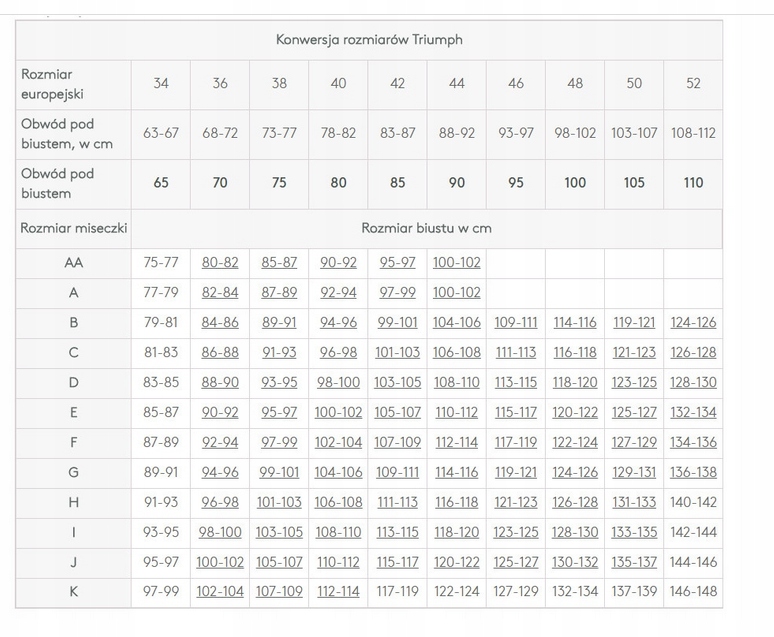Select the 109-111 link in row B
The height and width of the screenshot is (637, 774).
pyautogui.click(x=516, y=323)
